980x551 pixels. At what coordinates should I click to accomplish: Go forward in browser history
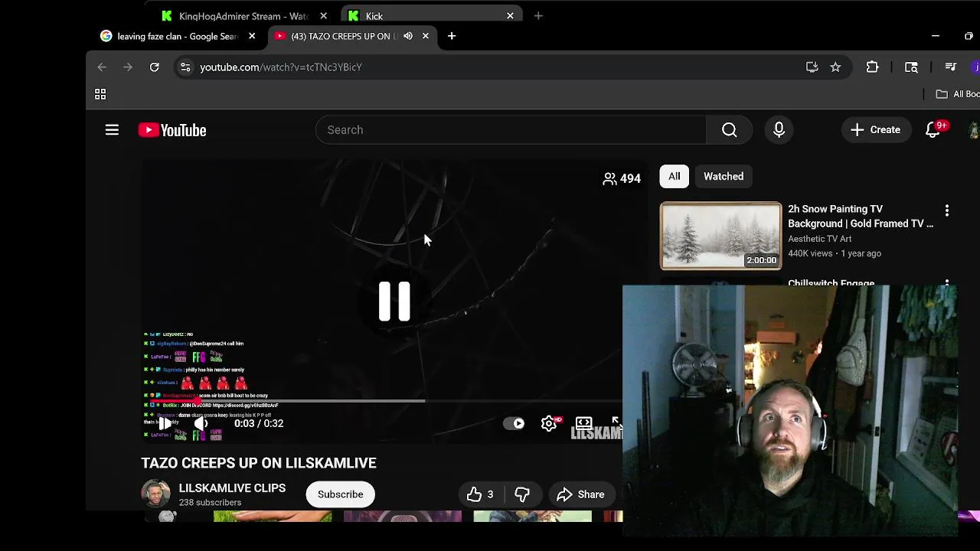128,67
